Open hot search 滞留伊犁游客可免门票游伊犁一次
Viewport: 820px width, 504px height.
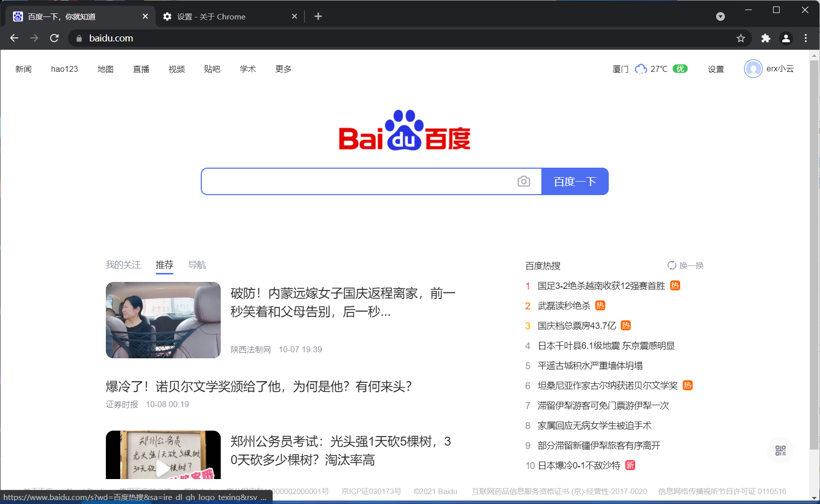603,405
